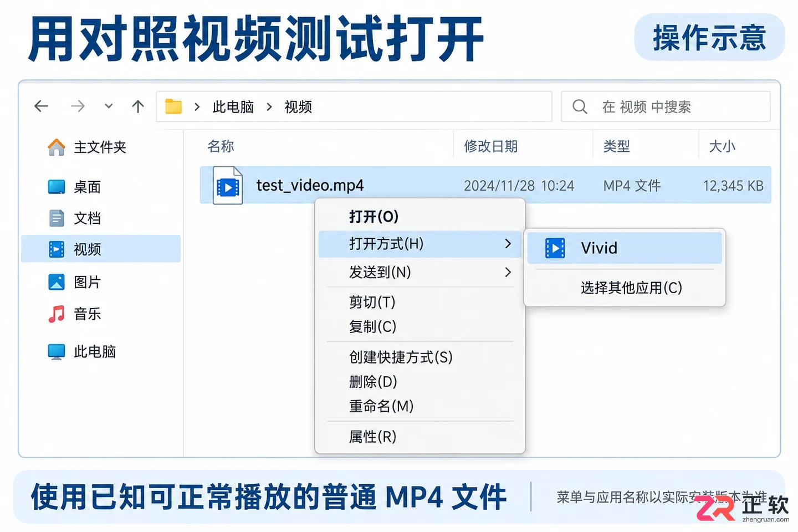Image resolution: width=798 pixels, height=532 pixels.
Task: Expand the 发送到(N) submenu arrow
Action: 508,272
